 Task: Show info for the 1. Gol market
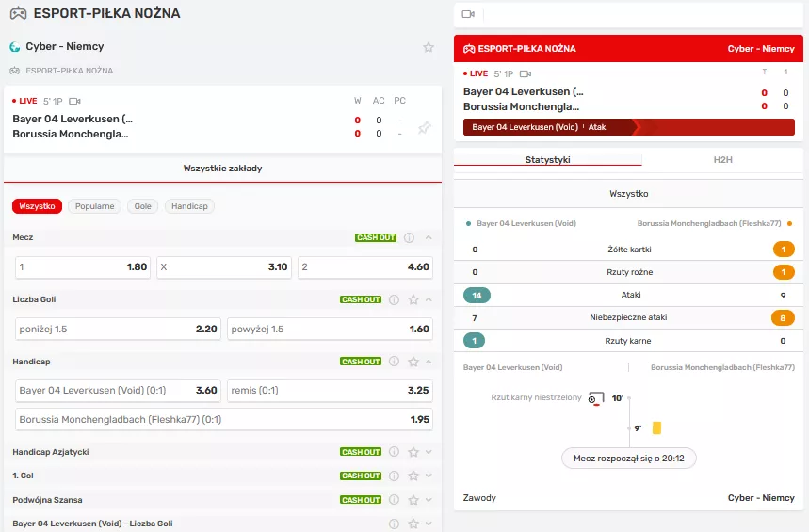[395, 476]
